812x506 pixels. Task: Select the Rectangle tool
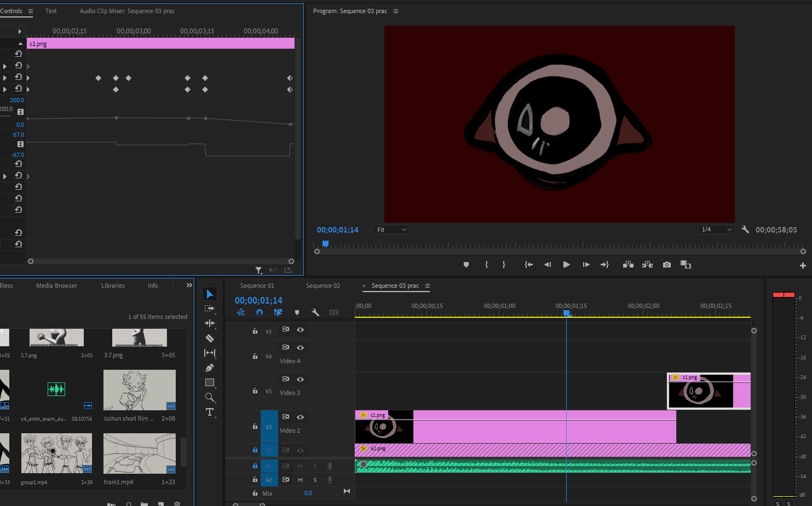[210, 382]
